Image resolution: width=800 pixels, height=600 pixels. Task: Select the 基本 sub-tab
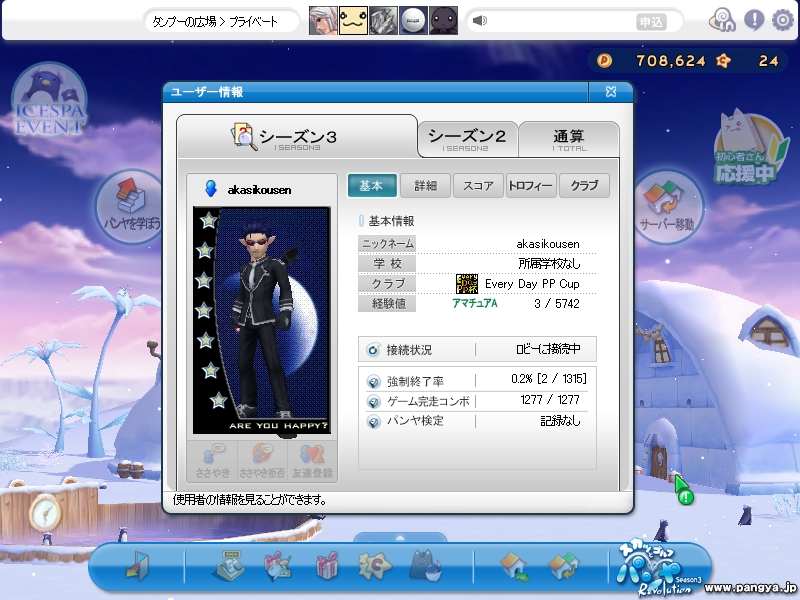pos(372,186)
